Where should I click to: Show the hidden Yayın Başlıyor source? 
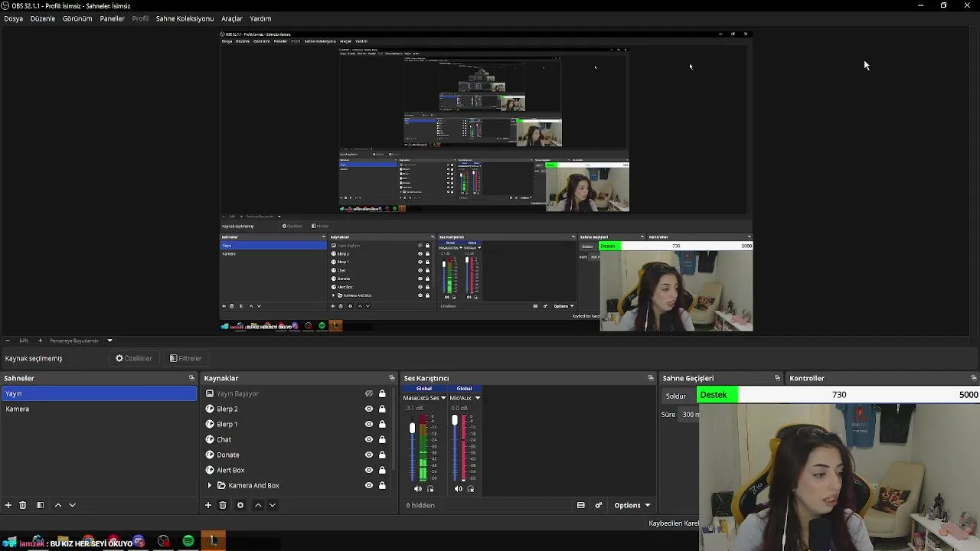[368, 393]
